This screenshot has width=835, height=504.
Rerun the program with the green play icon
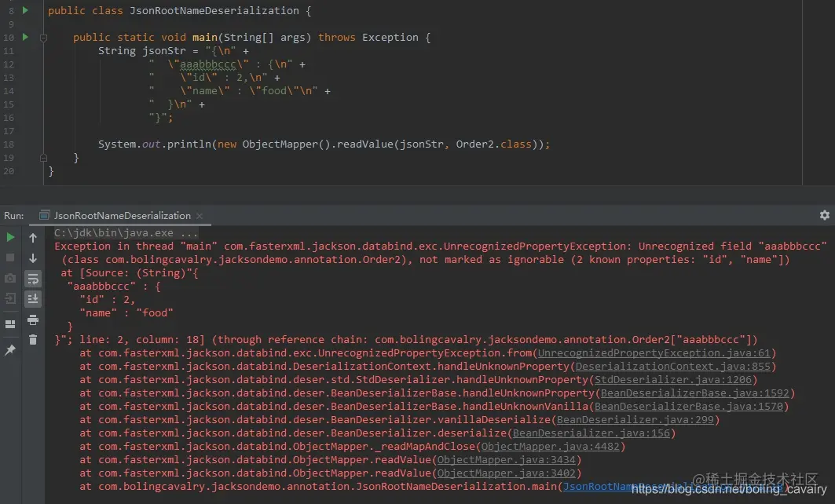click(10, 237)
